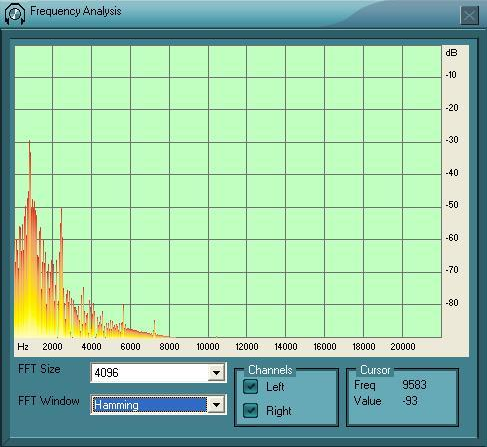This screenshot has width=487, height=447.
Task: Close the Frequency Analysis window
Action: pyautogui.click(x=469, y=15)
